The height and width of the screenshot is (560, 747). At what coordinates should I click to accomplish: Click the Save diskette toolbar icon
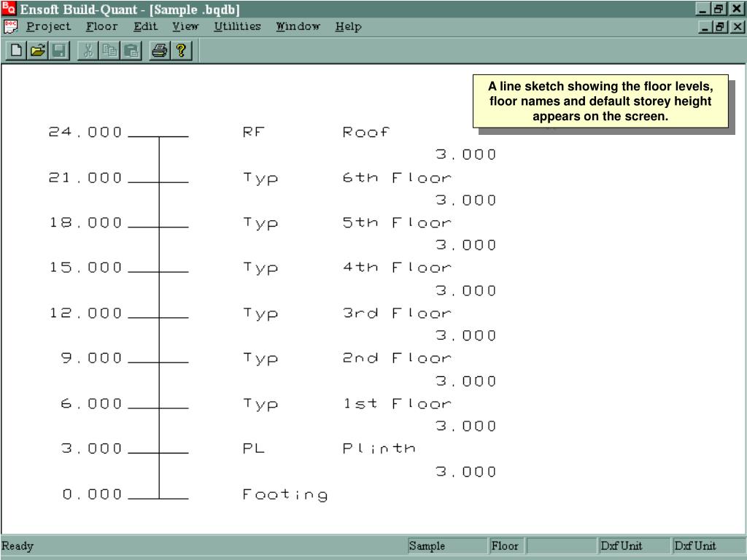click(59, 50)
